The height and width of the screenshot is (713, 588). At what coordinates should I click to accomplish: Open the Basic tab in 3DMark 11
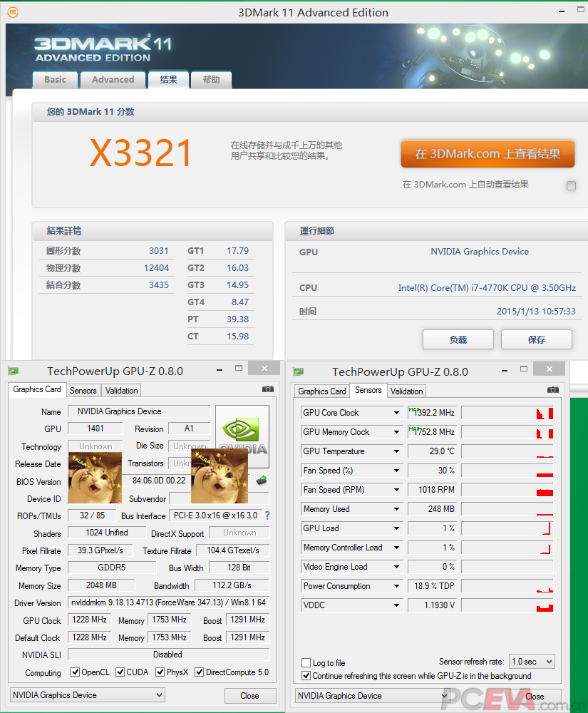click(55, 80)
